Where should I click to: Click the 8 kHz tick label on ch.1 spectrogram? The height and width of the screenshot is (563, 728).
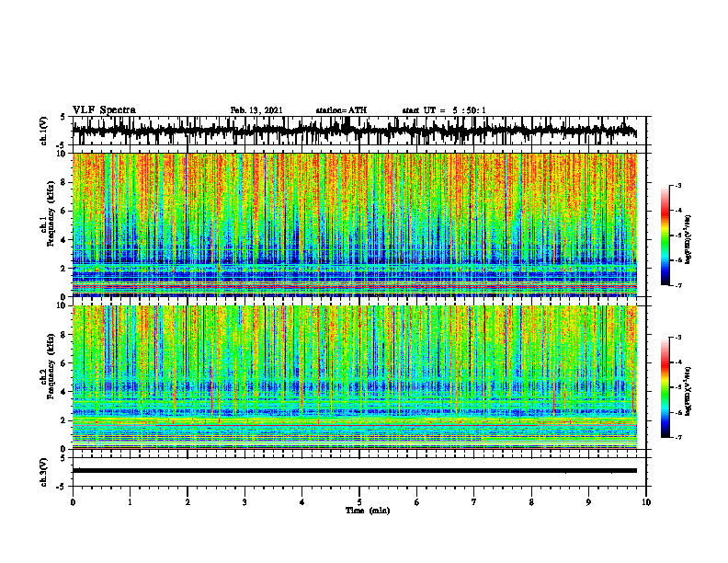pos(64,182)
